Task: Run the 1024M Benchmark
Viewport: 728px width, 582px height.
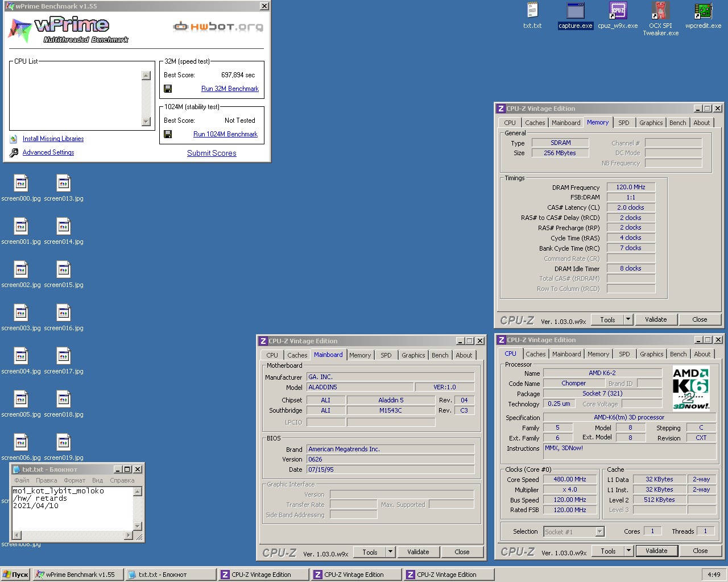Action: (x=225, y=134)
